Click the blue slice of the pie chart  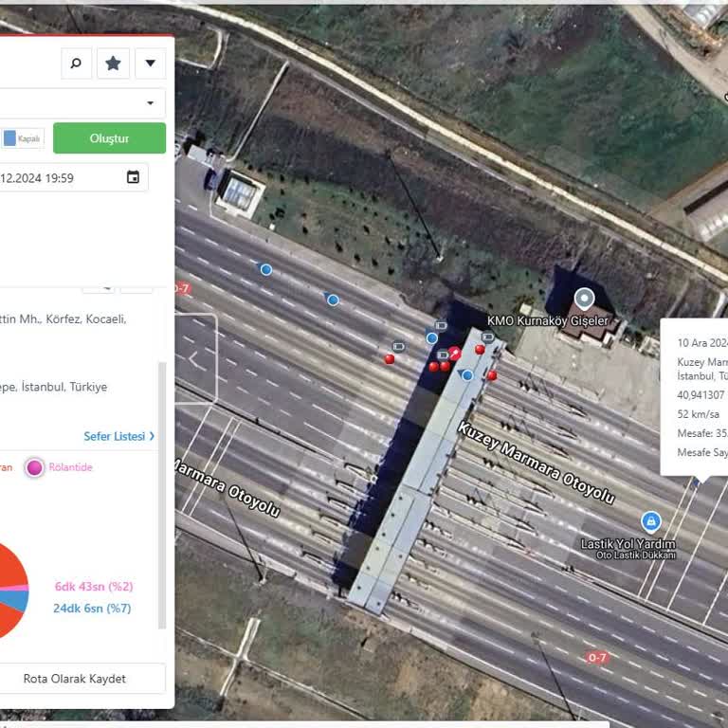(x=17, y=600)
